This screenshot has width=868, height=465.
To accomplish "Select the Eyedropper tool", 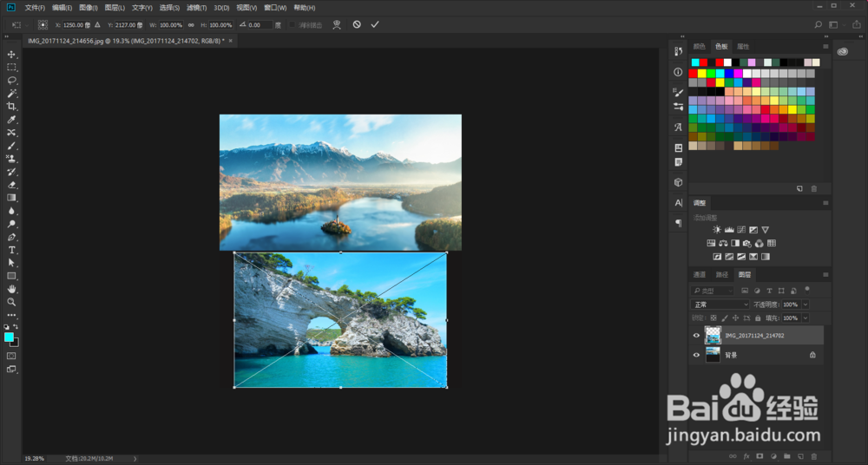I will point(11,120).
